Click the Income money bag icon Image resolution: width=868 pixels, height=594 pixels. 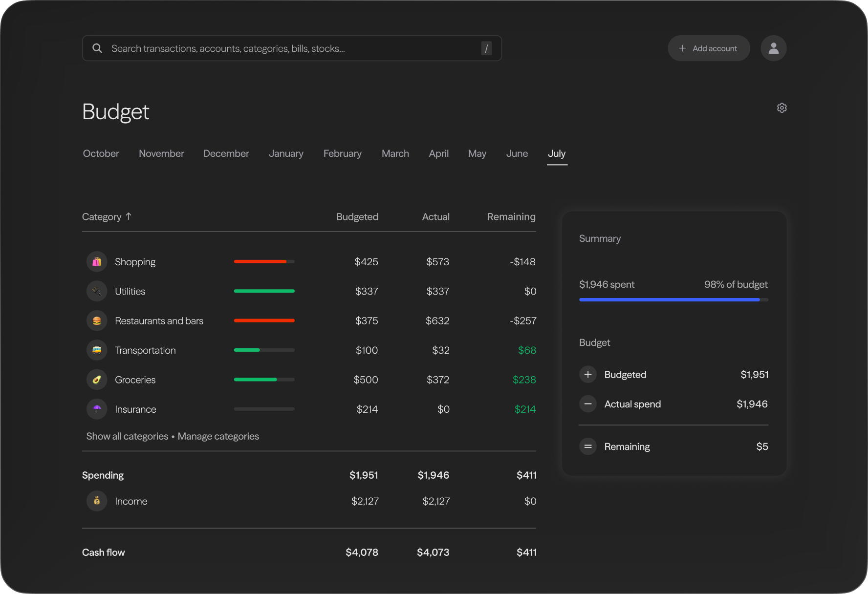tap(97, 501)
